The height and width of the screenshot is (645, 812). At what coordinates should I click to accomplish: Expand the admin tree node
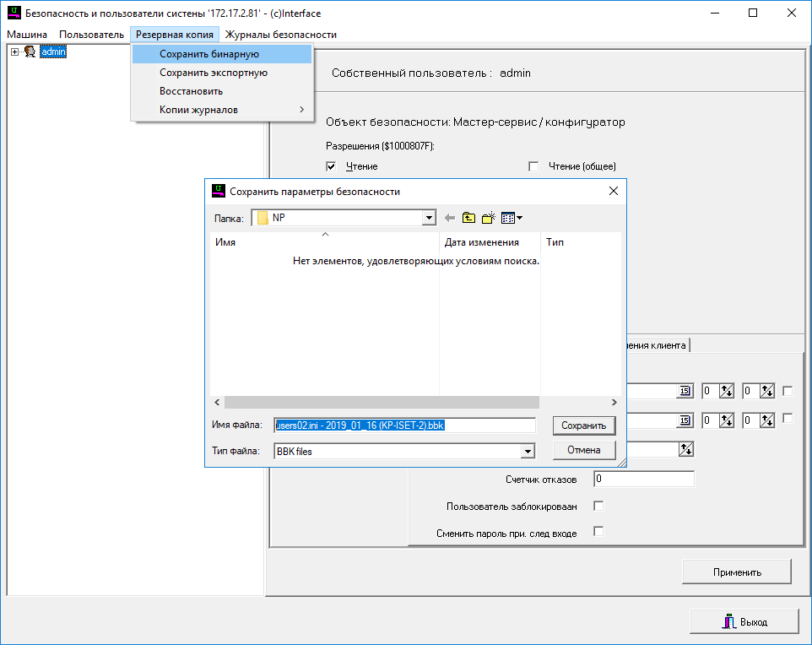pos(14,52)
